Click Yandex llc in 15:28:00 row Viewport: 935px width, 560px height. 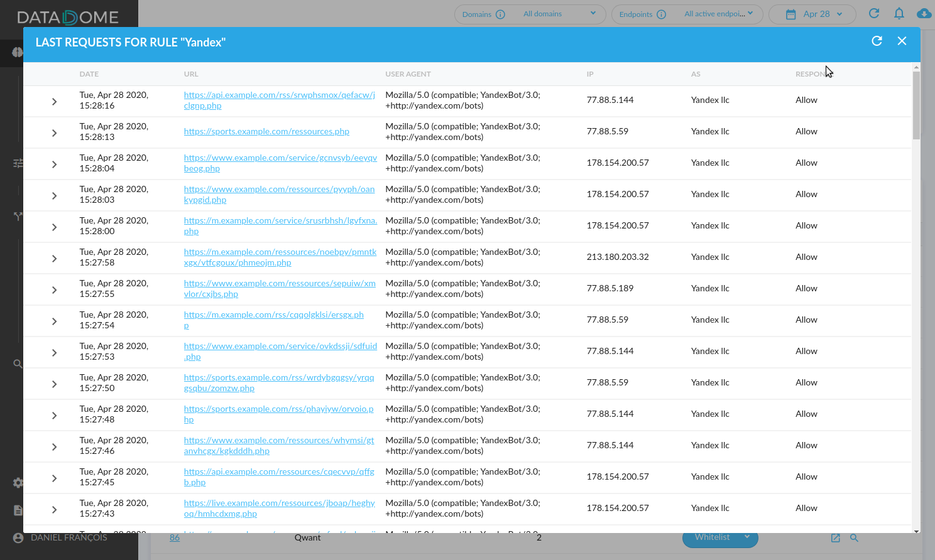tap(710, 226)
